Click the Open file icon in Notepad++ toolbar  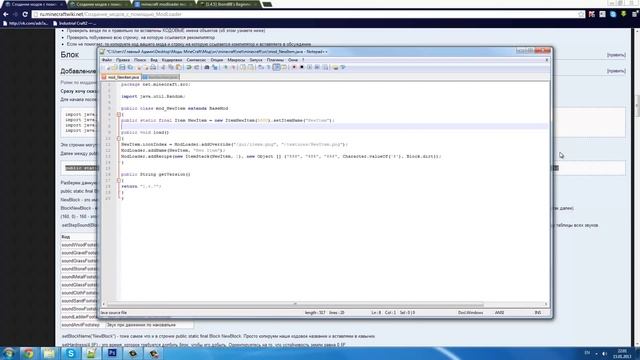pos(114,67)
